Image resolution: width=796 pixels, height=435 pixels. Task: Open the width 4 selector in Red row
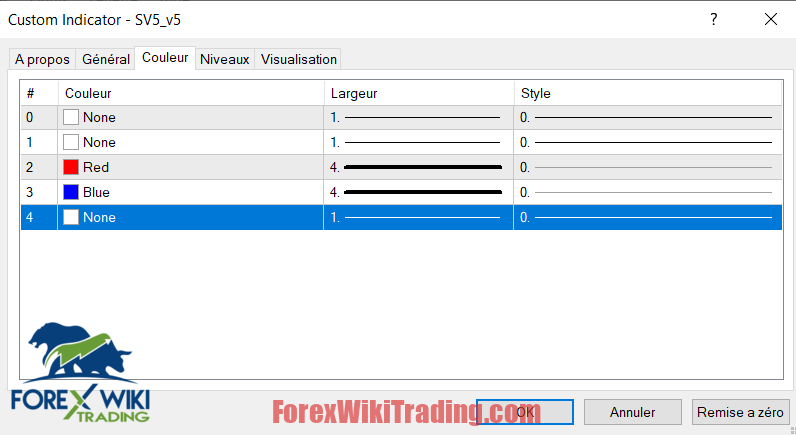pos(418,167)
